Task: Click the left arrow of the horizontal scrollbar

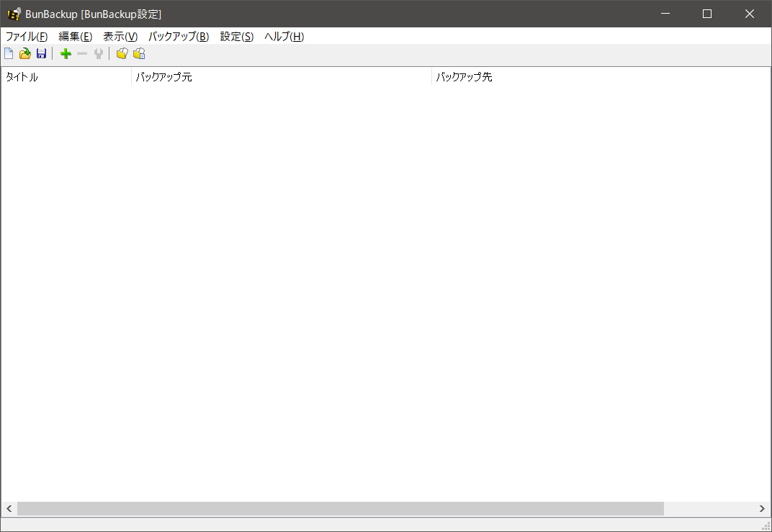Action: click(x=7, y=509)
